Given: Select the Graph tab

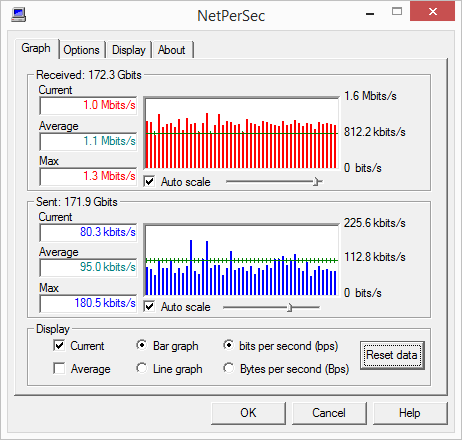Looking at the screenshot, I should [36, 48].
